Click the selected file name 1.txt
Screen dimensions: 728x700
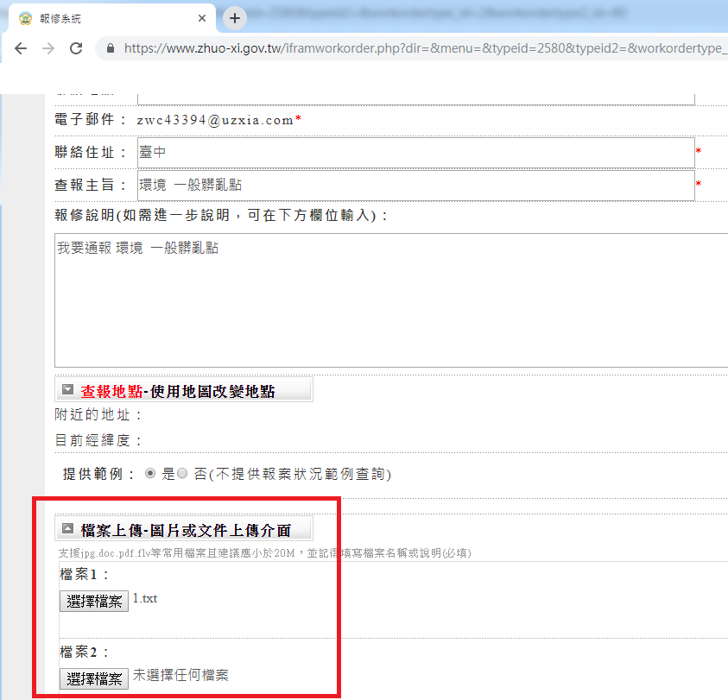145,598
